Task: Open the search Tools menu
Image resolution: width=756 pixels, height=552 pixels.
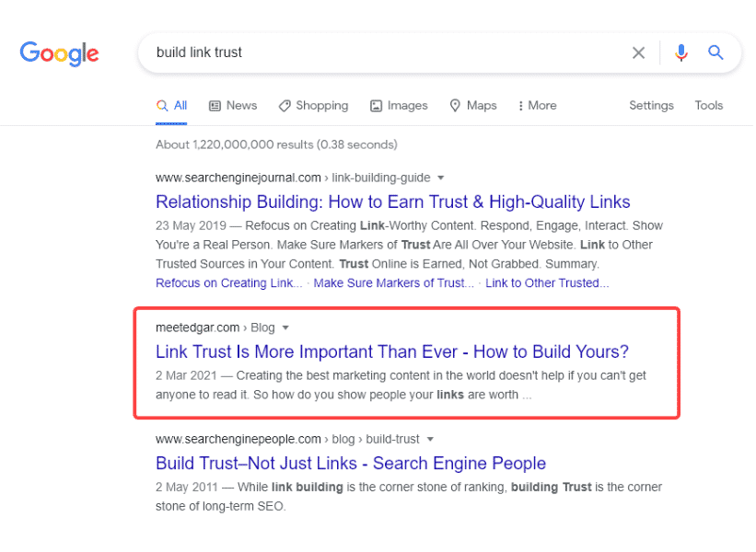Action: (x=709, y=106)
